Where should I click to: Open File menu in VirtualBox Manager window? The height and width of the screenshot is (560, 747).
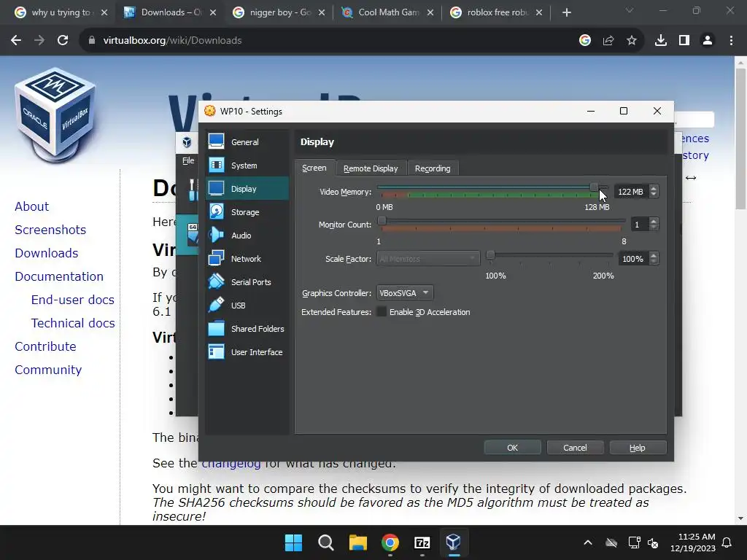click(188, 160)
